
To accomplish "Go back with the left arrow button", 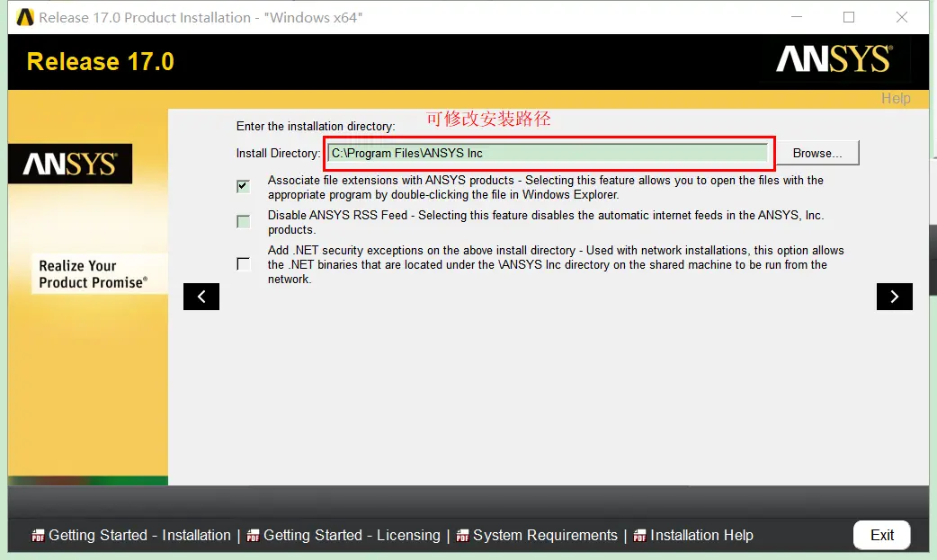I will (201, 297).
